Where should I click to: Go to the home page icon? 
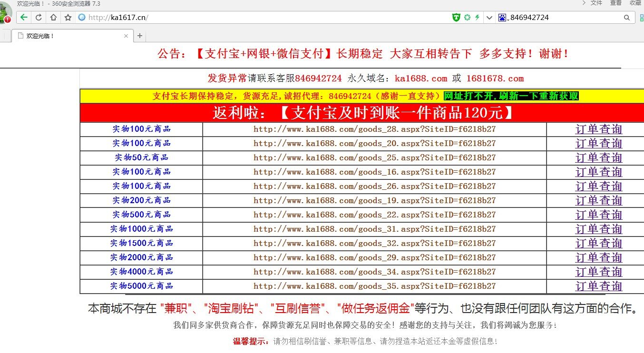(x=53, y=18)
